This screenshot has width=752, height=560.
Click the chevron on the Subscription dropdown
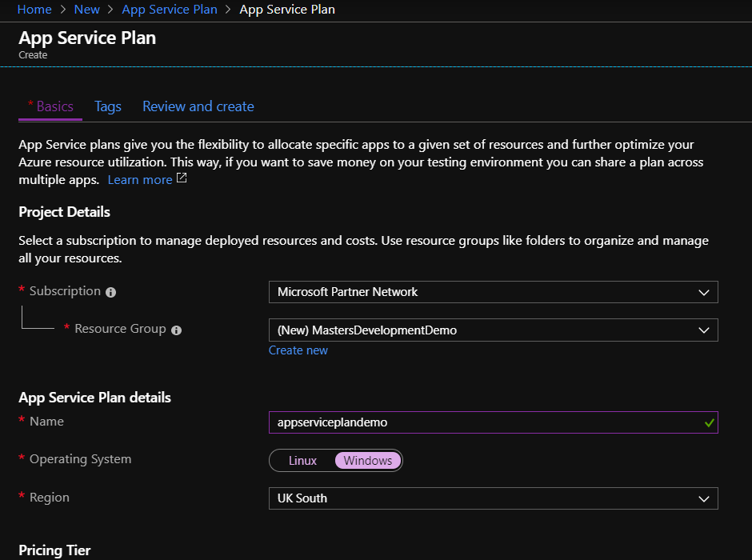coord(703,292)
